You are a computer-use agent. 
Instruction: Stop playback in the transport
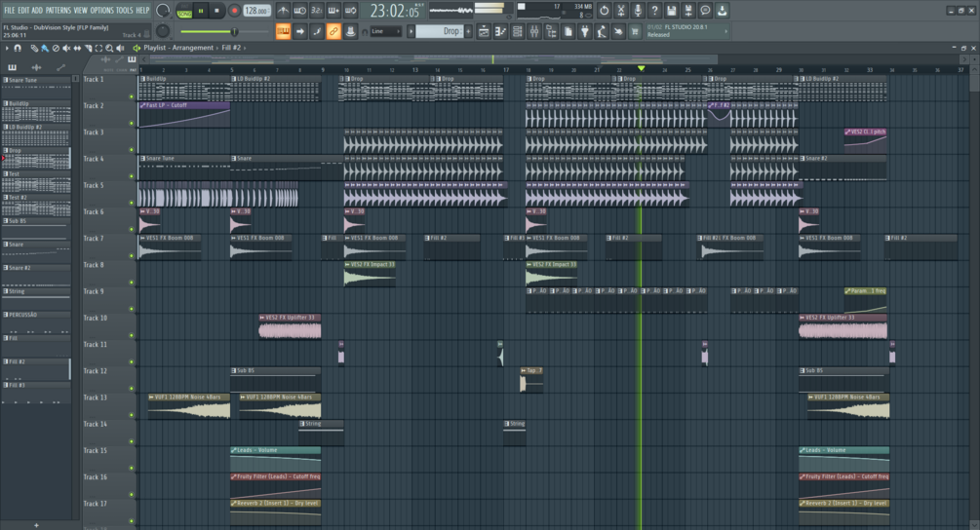[x=216, y=11]
